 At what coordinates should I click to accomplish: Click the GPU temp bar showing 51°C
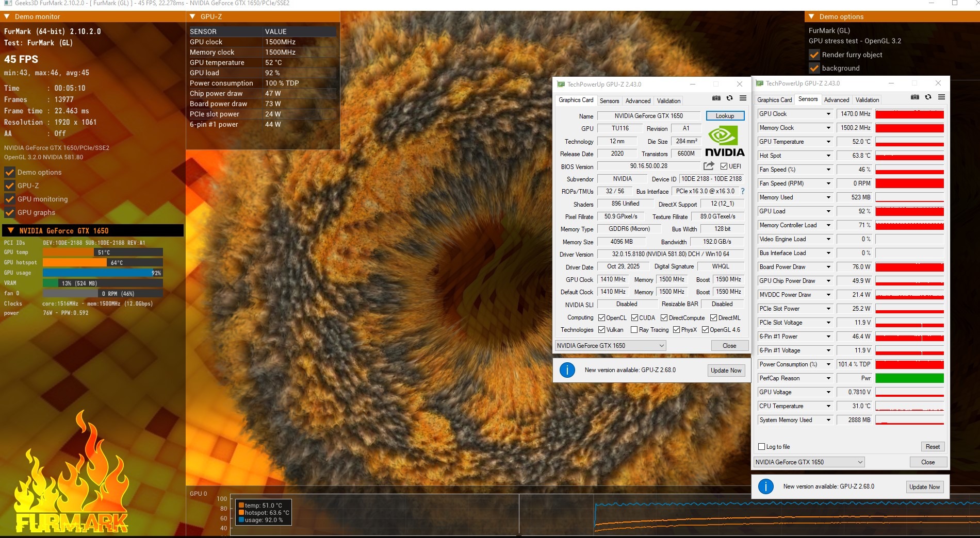103,253
